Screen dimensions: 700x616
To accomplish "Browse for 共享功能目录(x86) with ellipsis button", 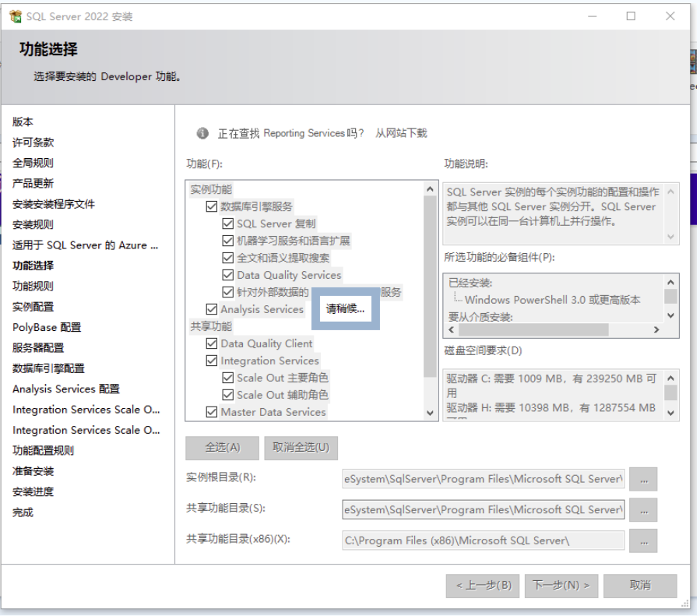I will pos(643,540).
